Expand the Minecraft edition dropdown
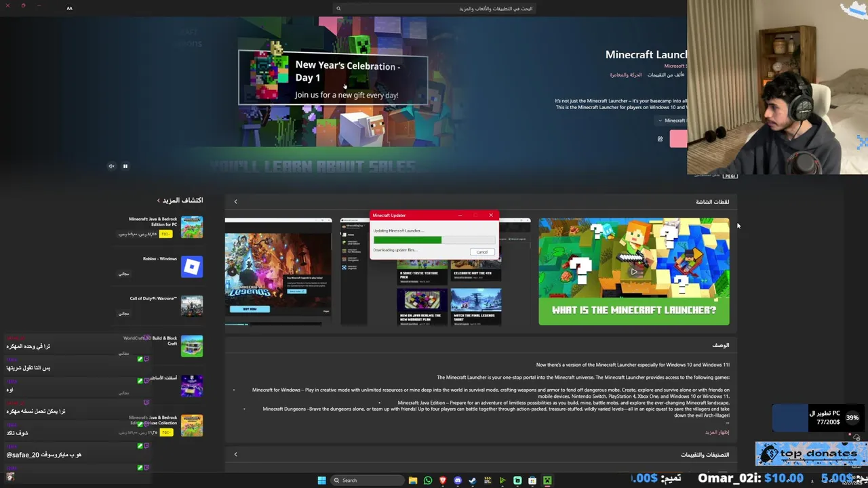The height and width of the screenshot is (488, 868). click(x=671, y=121)
